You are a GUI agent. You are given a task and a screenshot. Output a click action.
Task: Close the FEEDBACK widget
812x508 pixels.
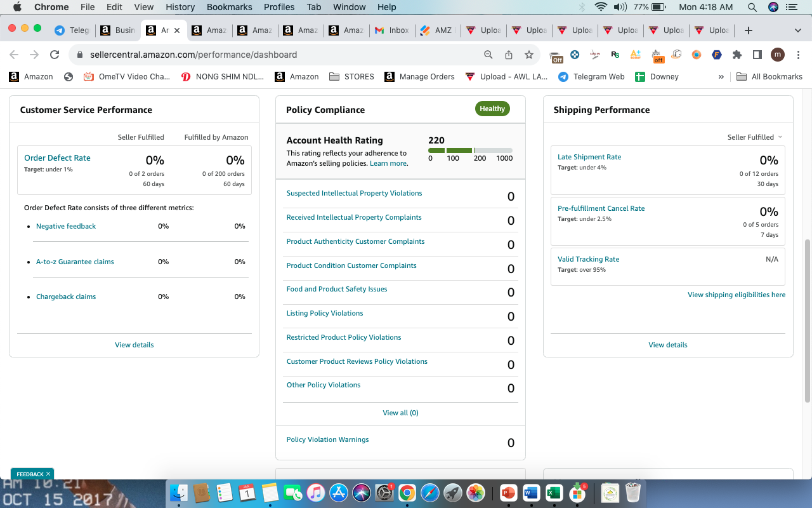(48, 474)
